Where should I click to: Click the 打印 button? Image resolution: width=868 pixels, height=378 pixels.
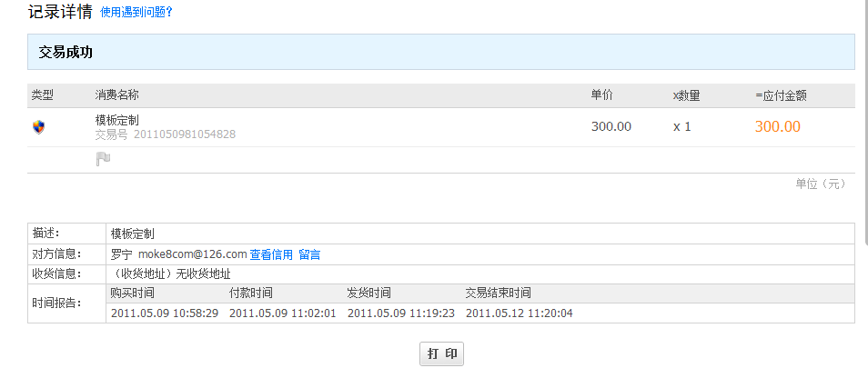point(441,353)
